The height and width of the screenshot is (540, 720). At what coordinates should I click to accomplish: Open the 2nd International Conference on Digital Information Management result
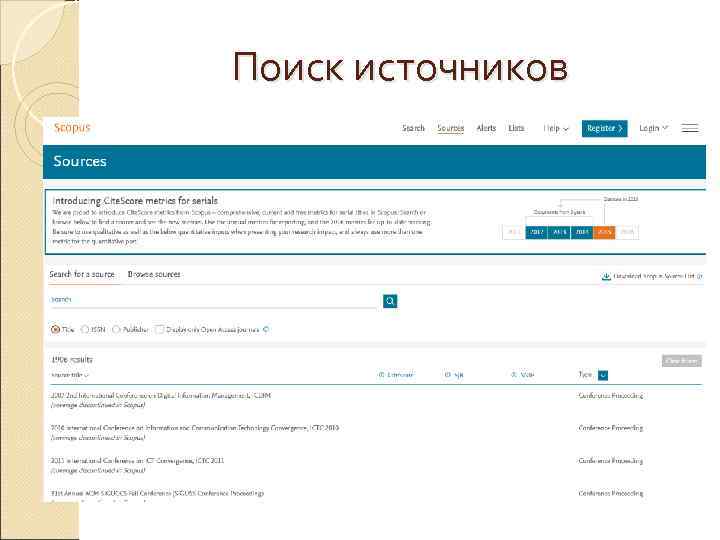point(161,395)
